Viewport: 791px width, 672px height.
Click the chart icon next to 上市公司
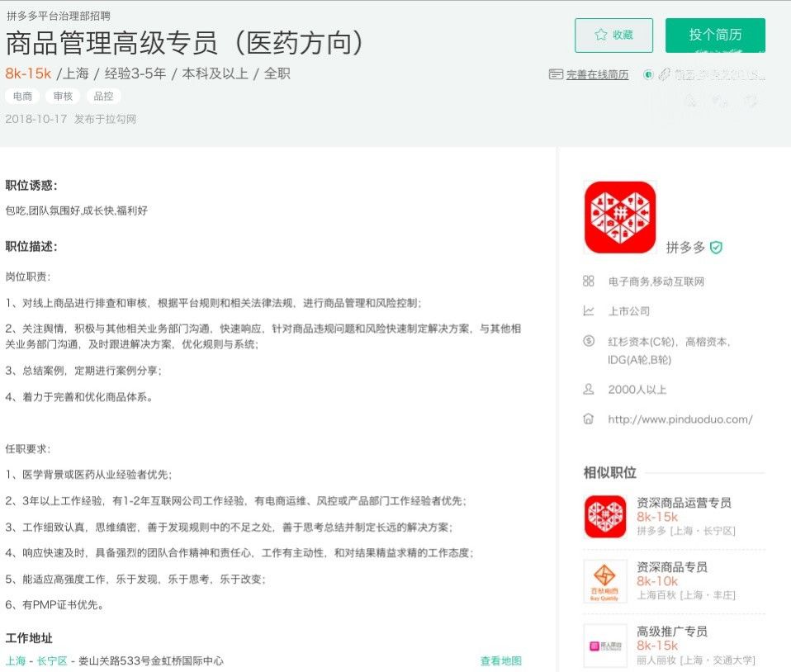pyautogui.click(x=588, y=311)
